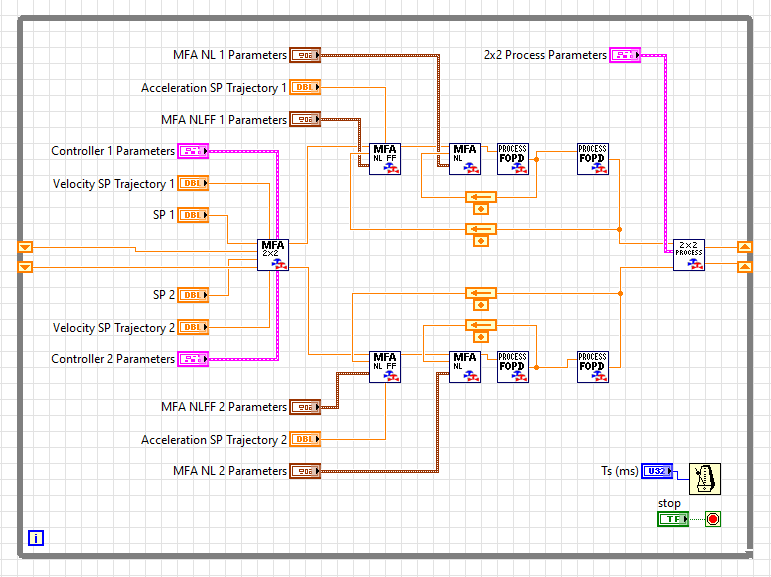
Task: Click the upper right shift register arrow
Action: click(x=743, y=247)
